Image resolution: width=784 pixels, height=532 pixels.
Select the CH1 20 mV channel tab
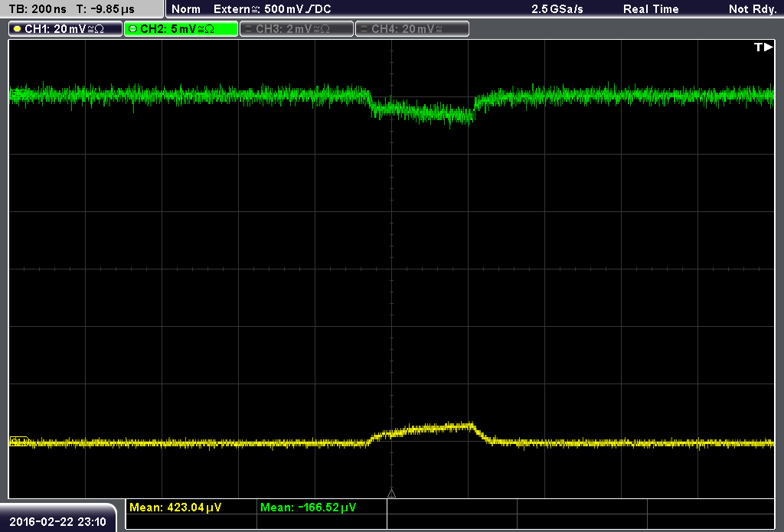(65, 29)
